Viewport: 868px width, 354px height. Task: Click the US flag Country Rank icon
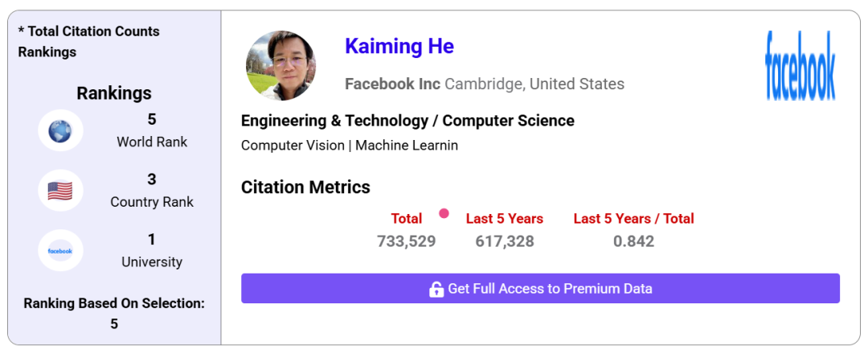(x=60, y=191)
